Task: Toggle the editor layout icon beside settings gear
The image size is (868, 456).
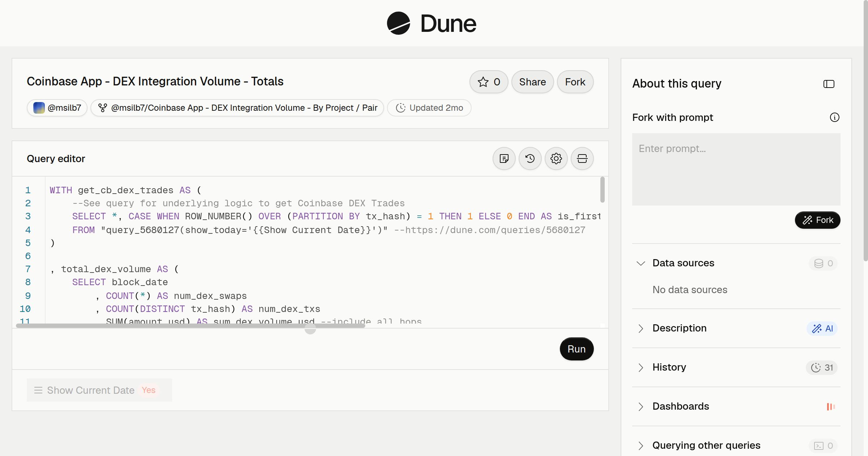Action: [582, 159]
